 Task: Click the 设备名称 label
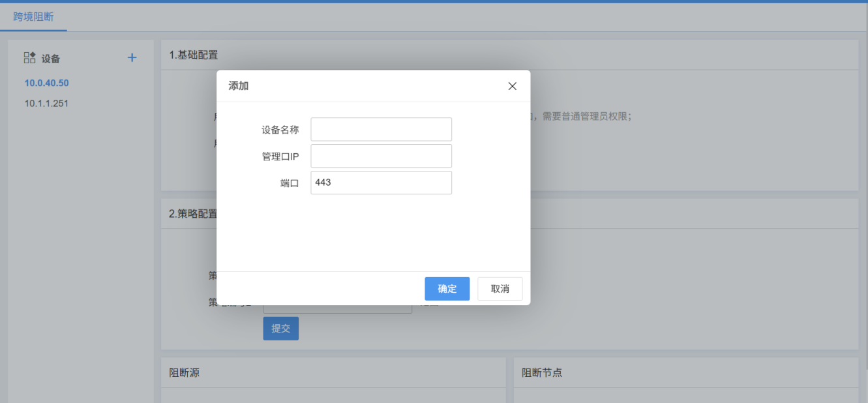point(280,130)
